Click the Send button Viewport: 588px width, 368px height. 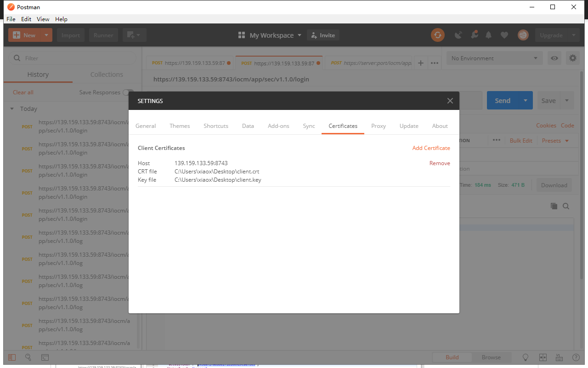[503, 101]
